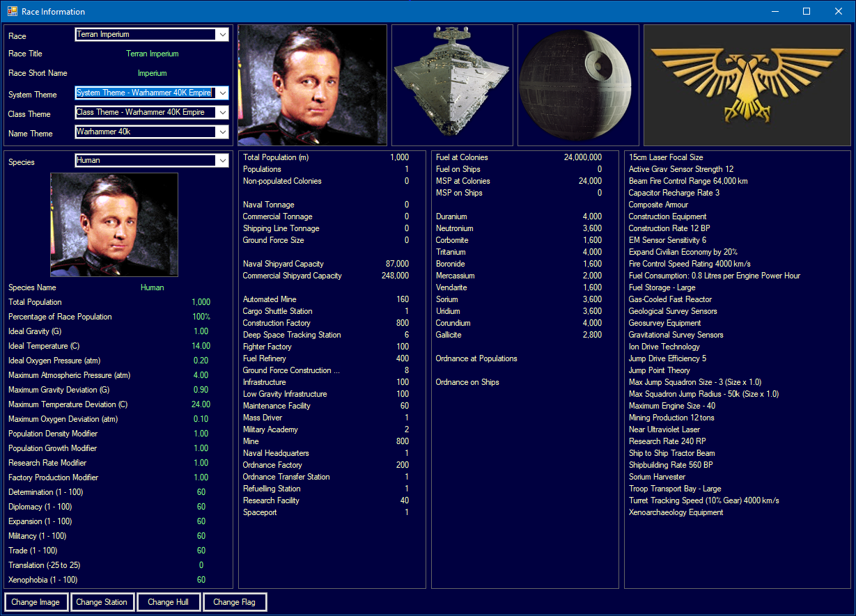Select the Ordnance at Populations label
This screenshot has width=856, height=616.
pos(476,358)
